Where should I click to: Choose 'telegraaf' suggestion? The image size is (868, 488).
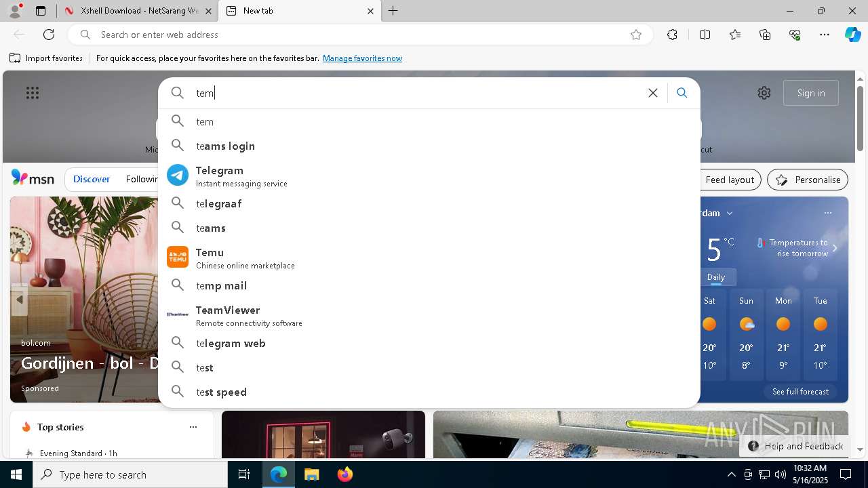[429, 203]
